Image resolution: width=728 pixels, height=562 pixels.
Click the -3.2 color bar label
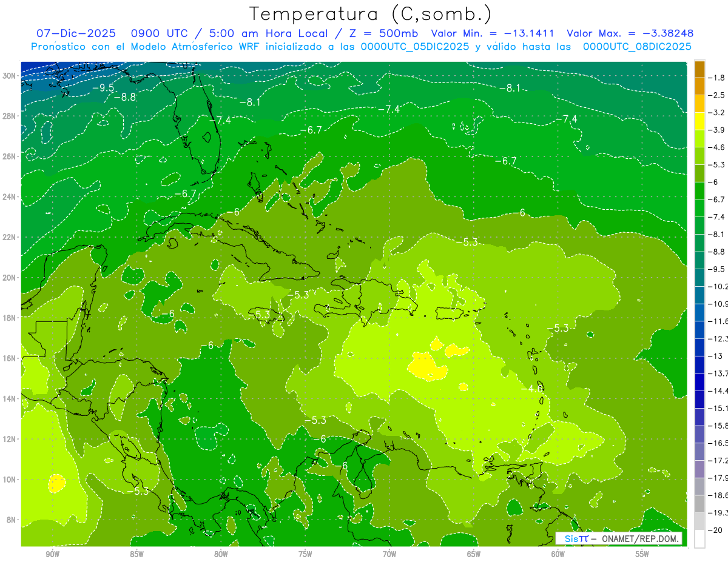click(716, 112)
